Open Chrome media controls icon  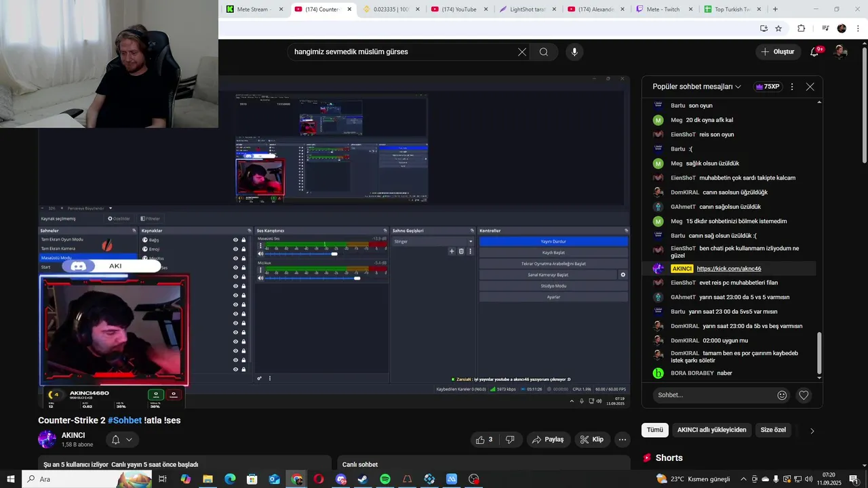pyautogui.click(x=825, y=28)
